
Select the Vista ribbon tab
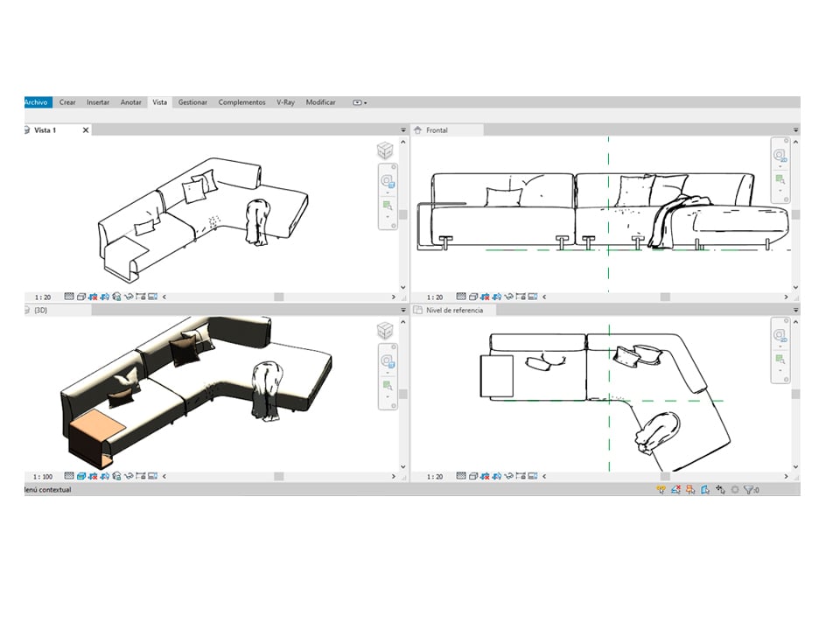pyautogui.click(x=159, y=102)
